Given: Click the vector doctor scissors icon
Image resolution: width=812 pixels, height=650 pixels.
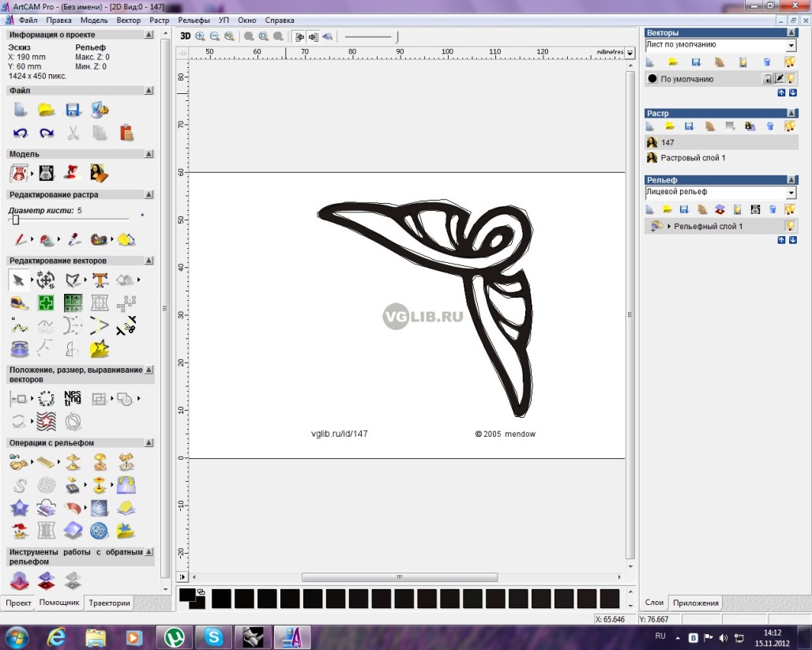Looking at the screenshot, I should point(126,325).
